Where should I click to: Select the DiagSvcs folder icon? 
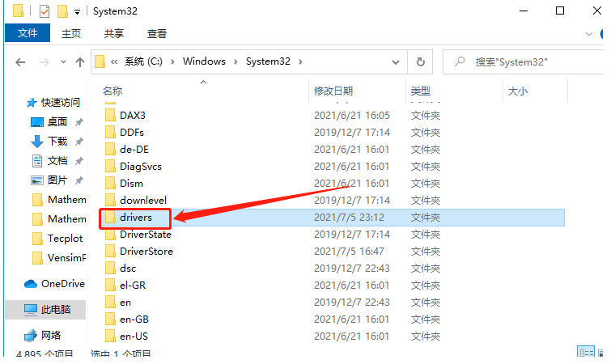pos(110,167)
